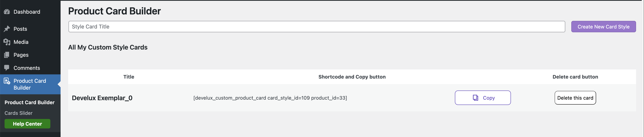The image size is (644, 137).
Task: Select the Develux Exemplar_0 card title
Action: (x=102, y=98)
